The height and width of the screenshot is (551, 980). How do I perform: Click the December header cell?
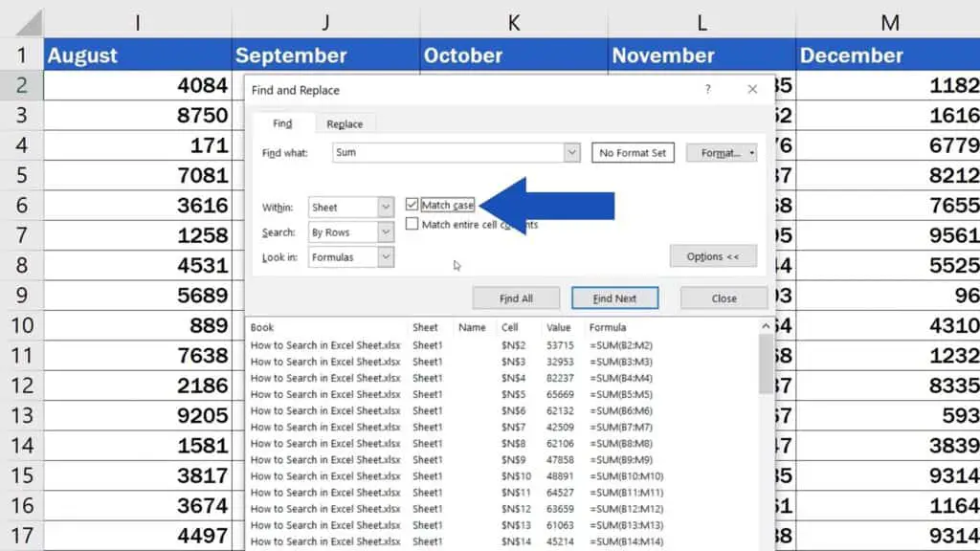point(888,55)
